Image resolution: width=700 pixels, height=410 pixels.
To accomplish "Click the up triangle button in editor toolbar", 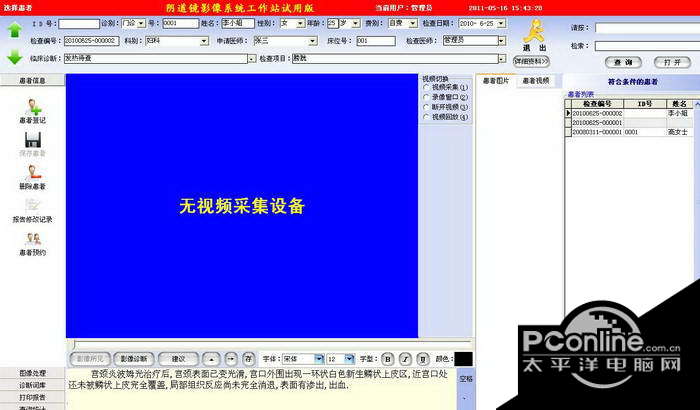I will pyautogui.click(x=211, y=359).
